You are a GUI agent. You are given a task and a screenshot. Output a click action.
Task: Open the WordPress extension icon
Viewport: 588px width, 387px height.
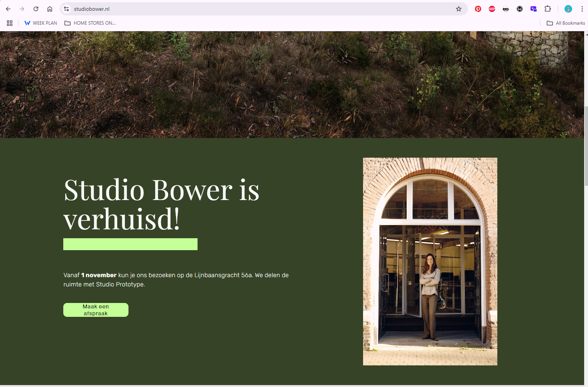(520, 9)
